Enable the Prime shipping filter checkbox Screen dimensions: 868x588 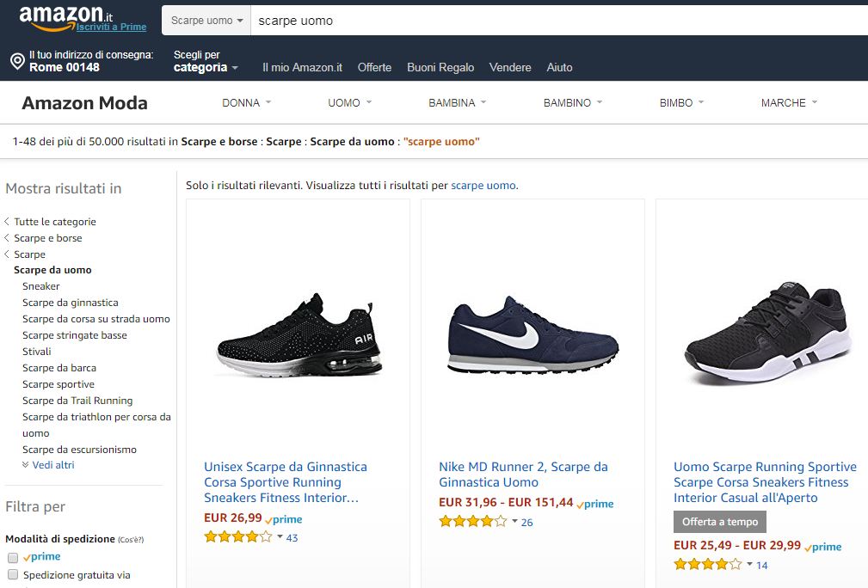pos(13,558)
